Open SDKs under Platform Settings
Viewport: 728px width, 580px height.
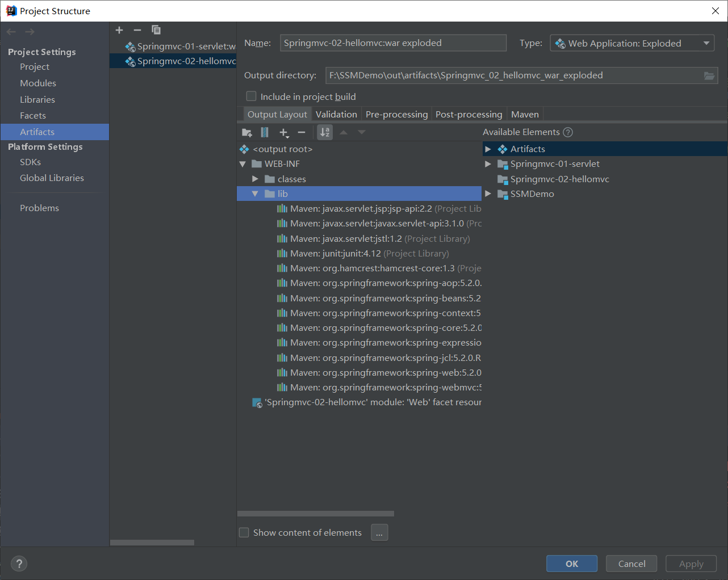(x=30, y=162)
